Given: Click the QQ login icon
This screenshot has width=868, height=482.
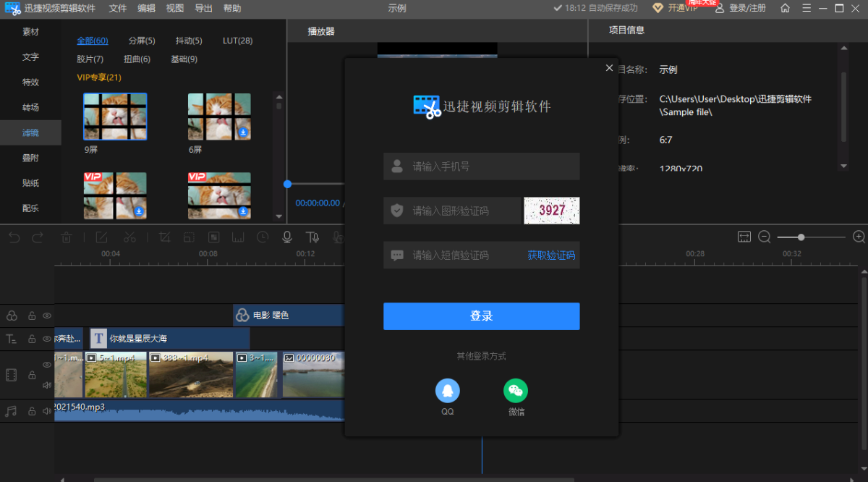Looking at the screenshot, I should [447, 391].
